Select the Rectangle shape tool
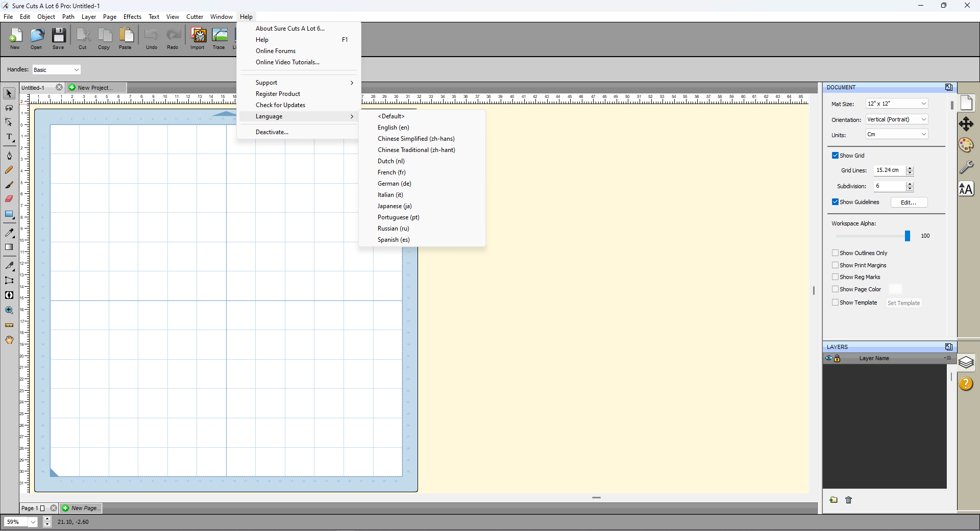The height and width of the screenshot is (531, 980). (9, 214)
